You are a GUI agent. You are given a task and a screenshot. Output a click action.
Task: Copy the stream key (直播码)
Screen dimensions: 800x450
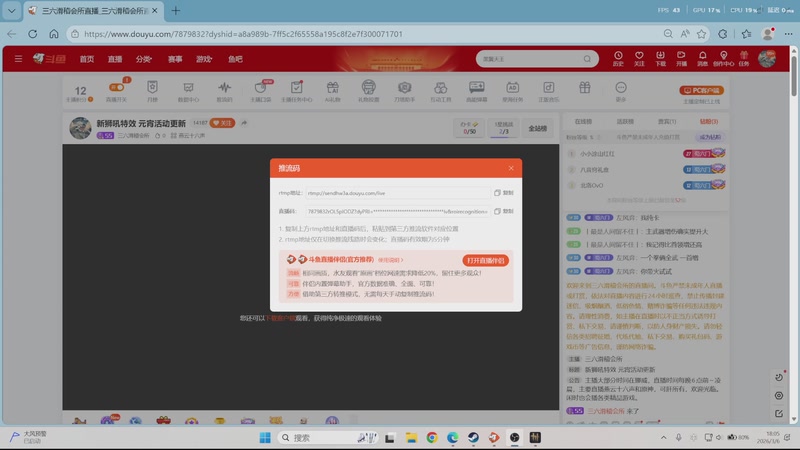click(x=504, y=211)
